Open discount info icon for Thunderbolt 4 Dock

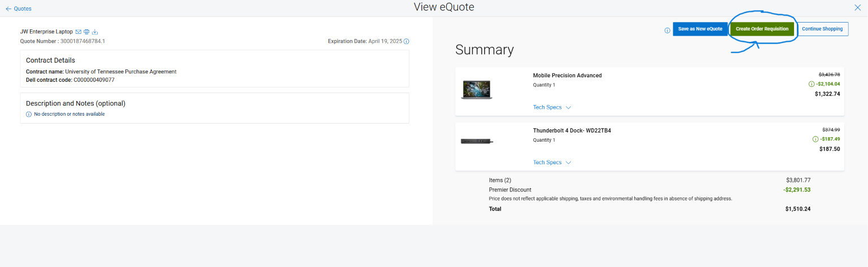pyautogui.click(x=815, y=139)
